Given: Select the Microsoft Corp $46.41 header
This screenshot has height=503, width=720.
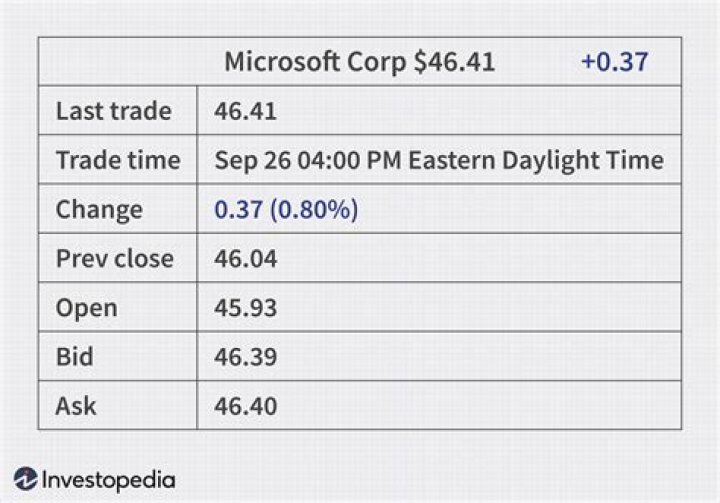Looking at the screenshot, I should 359,62.
